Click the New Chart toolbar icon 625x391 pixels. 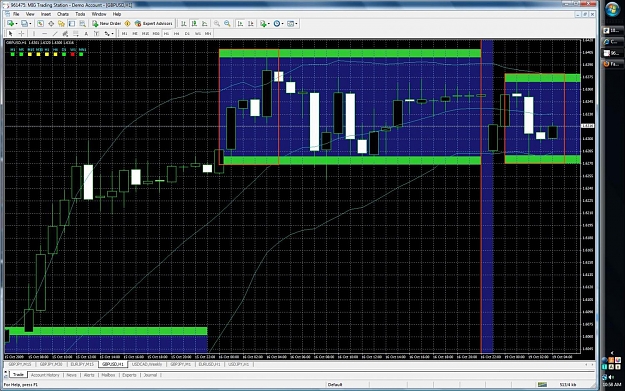10,24
